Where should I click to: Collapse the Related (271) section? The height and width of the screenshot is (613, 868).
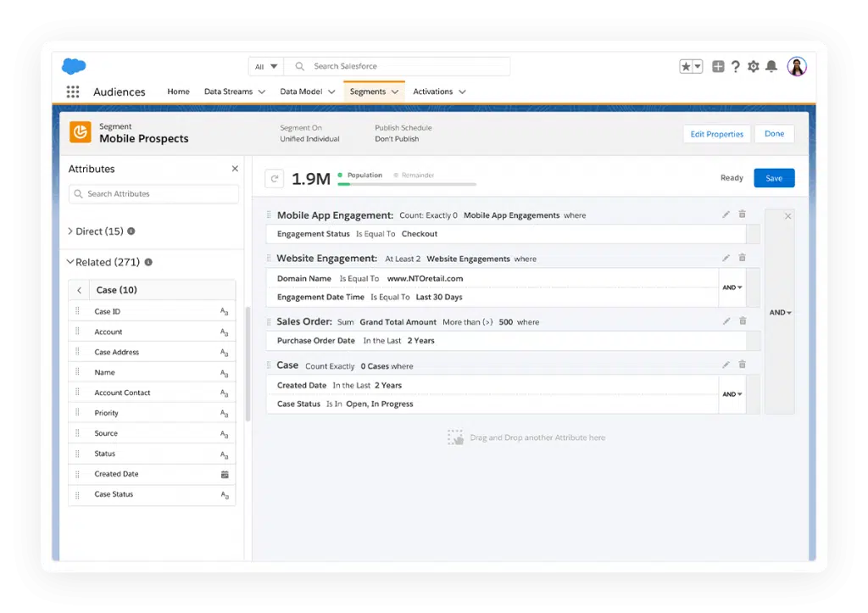(x=70, y=262)
